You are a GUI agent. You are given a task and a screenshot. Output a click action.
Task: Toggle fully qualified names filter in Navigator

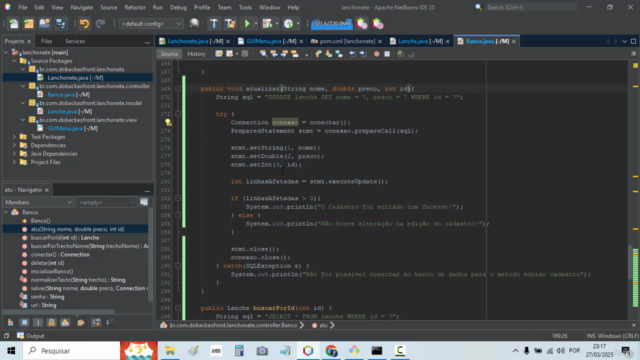80,322
